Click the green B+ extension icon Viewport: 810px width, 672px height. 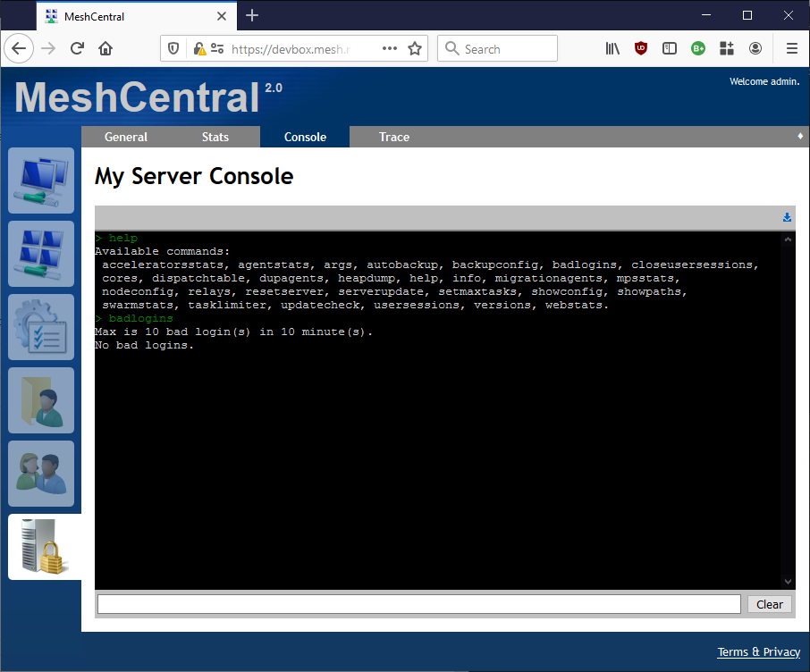pos(698,48)
